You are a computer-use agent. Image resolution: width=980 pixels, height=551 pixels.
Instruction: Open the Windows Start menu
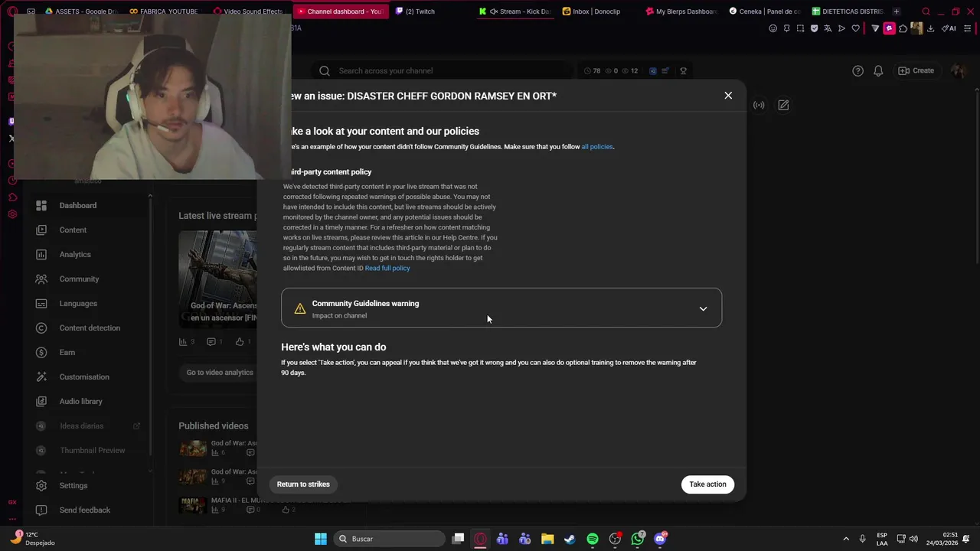click(321, 539)
